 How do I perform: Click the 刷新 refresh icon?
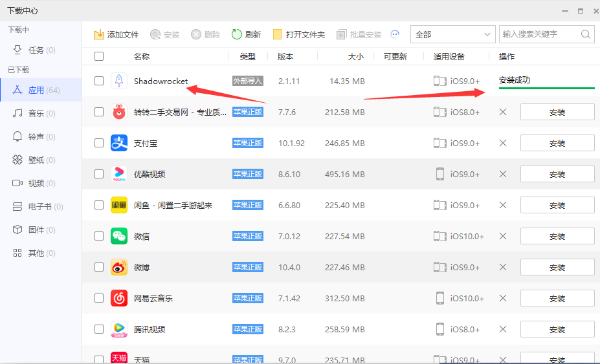click(237, 35)
